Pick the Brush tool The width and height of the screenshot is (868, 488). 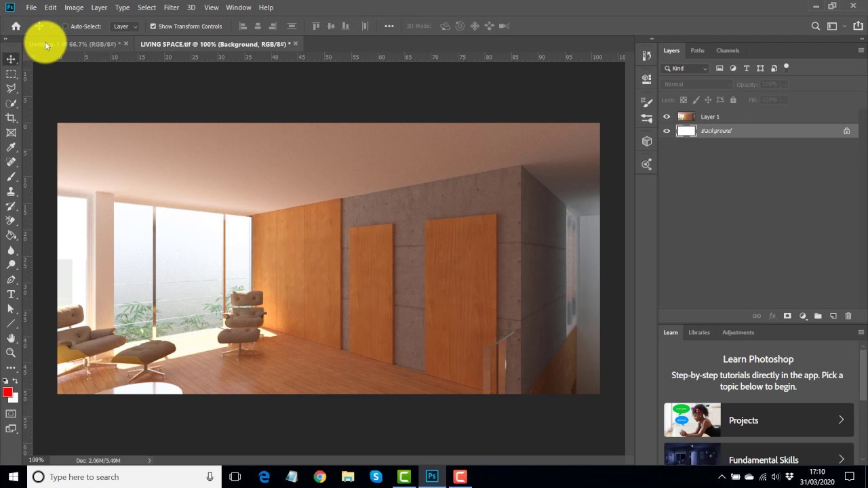click(11, 177)
